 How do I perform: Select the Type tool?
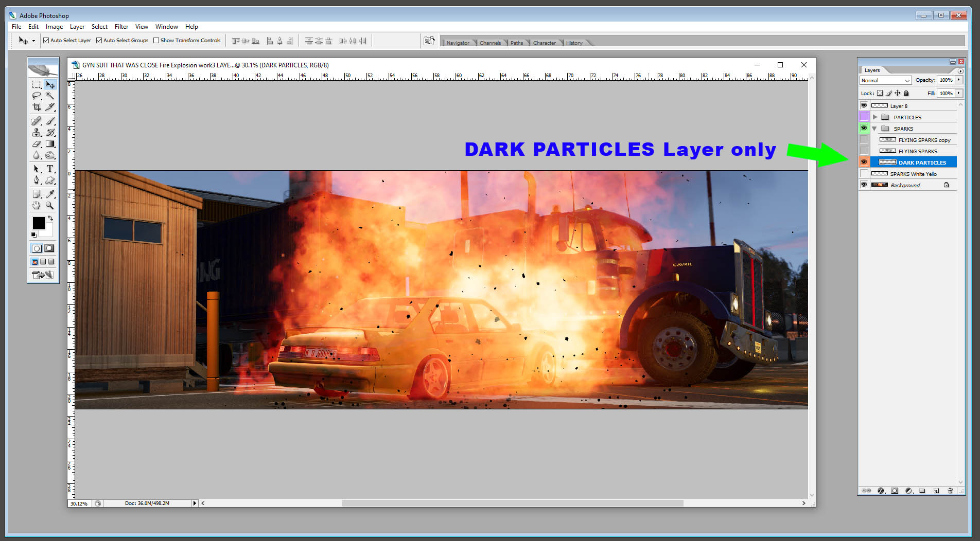(x=50, y=169)
